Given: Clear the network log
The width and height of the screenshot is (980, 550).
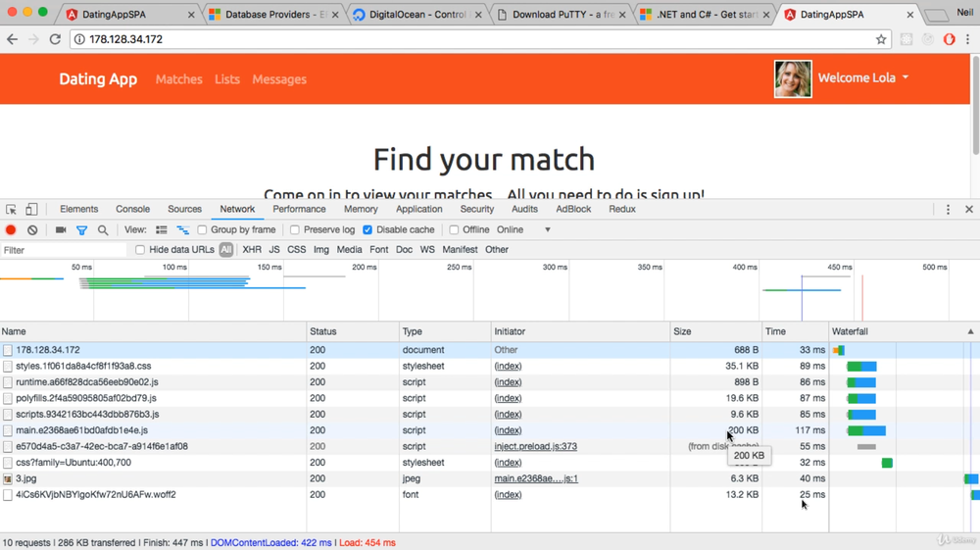Looking at the screenshot, I should pyautogui.click(x=32, y=230).
